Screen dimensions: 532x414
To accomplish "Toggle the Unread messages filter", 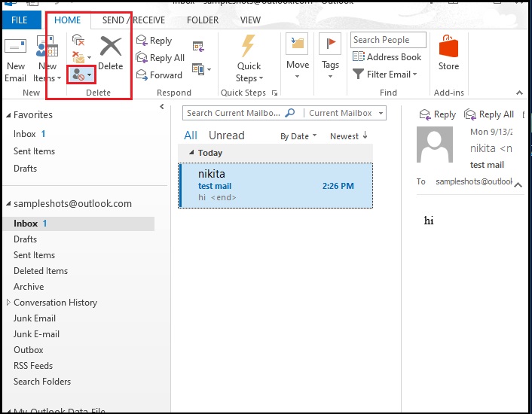I will [x=226, y=135].
